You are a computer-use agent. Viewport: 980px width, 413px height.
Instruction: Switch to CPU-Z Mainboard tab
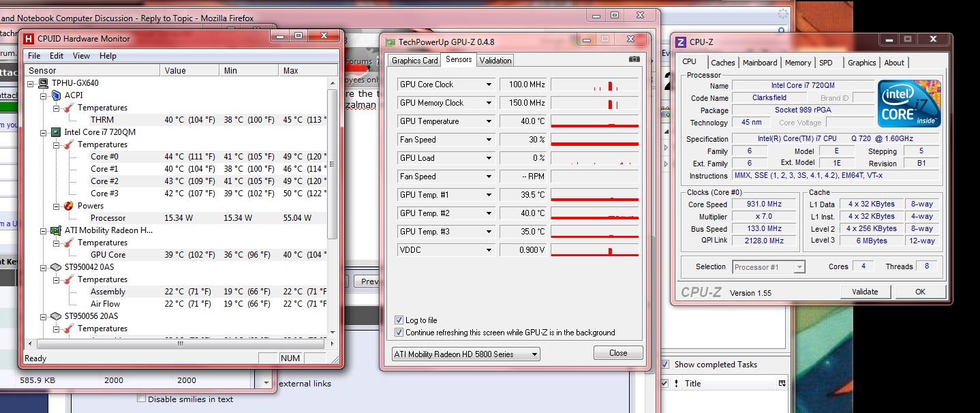click(x=760, y=63)
